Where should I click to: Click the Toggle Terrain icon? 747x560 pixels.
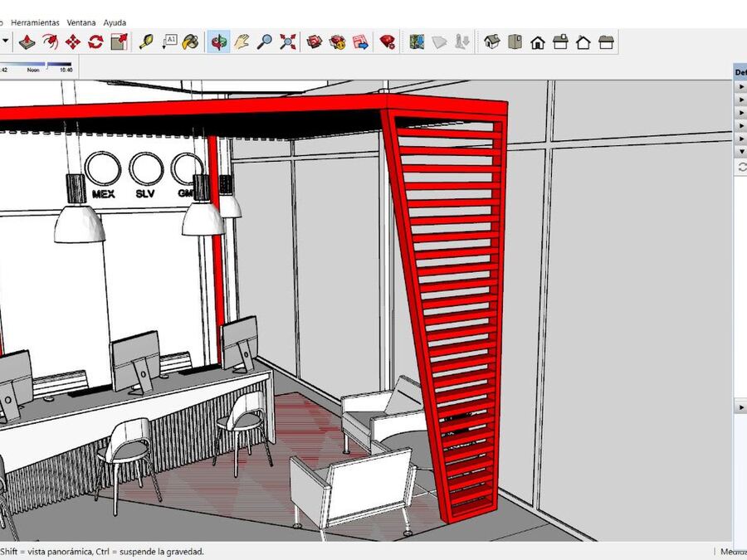439,42
